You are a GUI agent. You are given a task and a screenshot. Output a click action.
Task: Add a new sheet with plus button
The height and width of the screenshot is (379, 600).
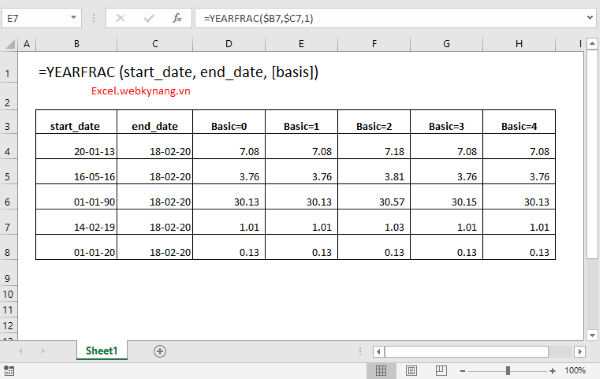pos(160,351)
